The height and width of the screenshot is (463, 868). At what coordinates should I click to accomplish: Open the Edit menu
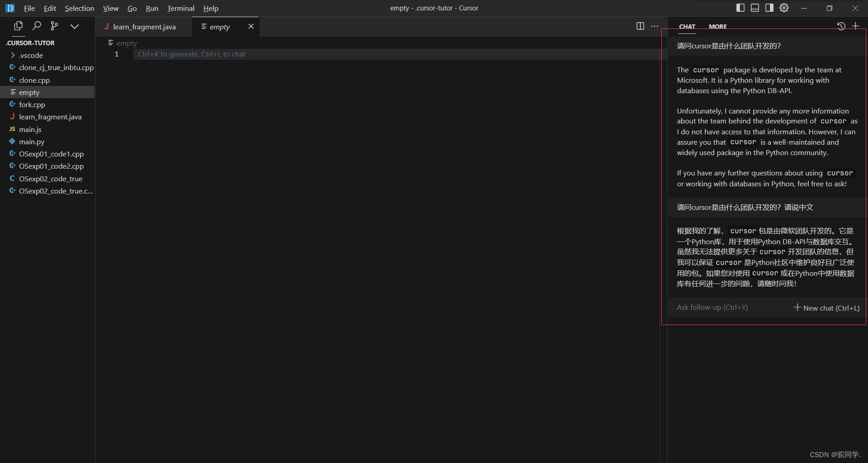coord(50,8)
